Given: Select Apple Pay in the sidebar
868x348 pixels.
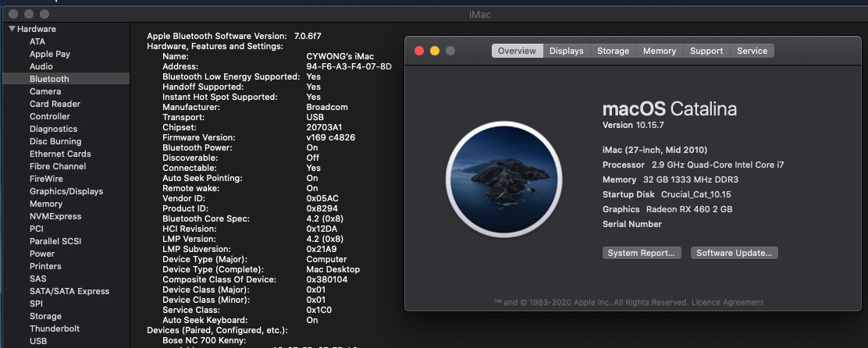Looking at the screenshot, I should pyautogui.click(x=50, y=54).
